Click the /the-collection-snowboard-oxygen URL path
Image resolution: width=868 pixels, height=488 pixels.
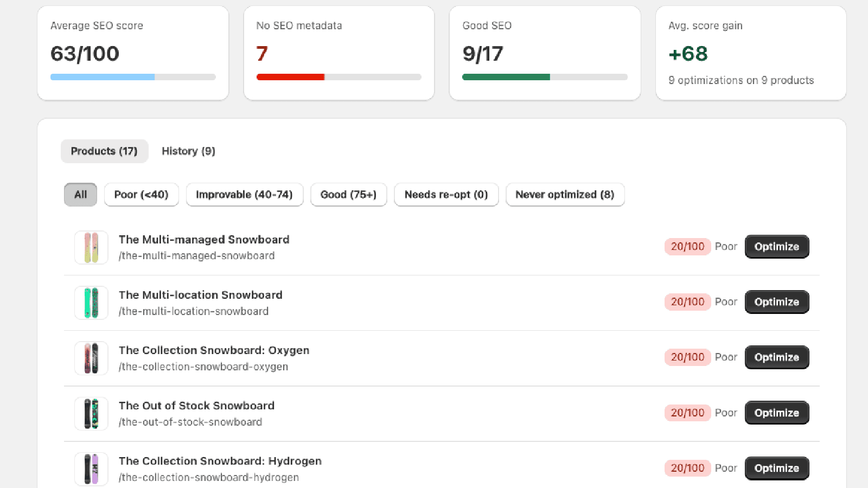(203, 367)
